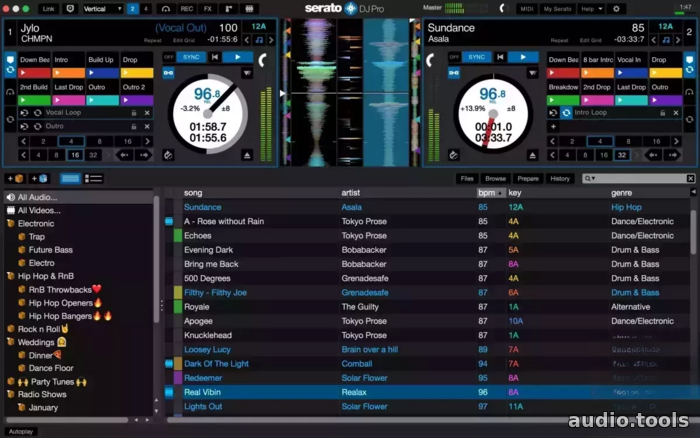Turn sync OFF on left deck
This screenshot has height=438, width=700.
click(168, 57)
